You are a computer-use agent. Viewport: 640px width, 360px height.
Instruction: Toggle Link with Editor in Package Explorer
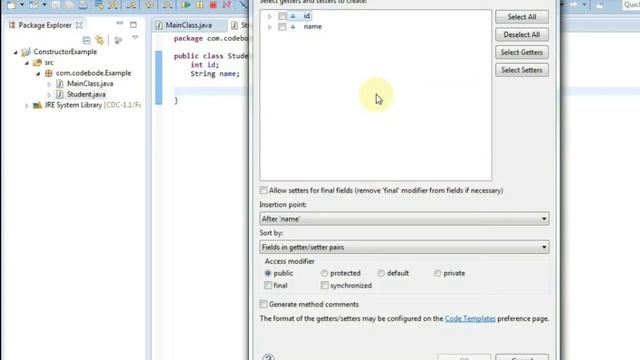click(x=100, y=40)
